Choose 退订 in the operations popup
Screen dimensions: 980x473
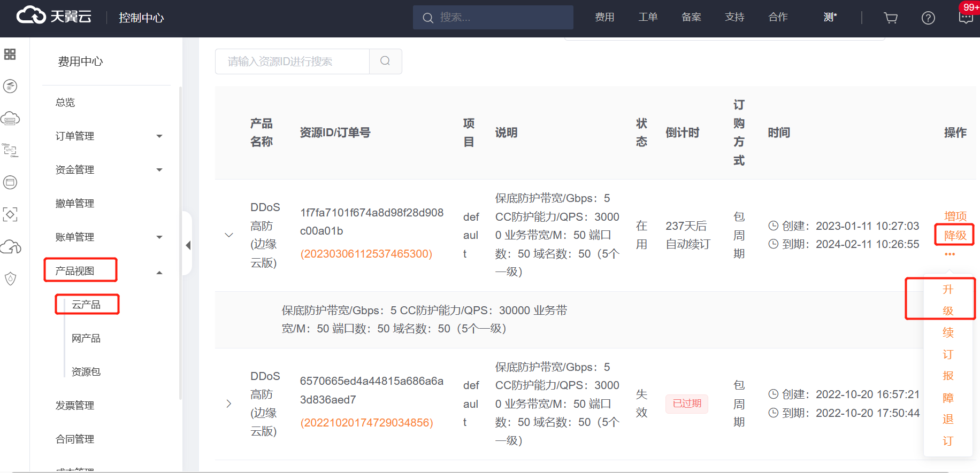pos(948,430)
